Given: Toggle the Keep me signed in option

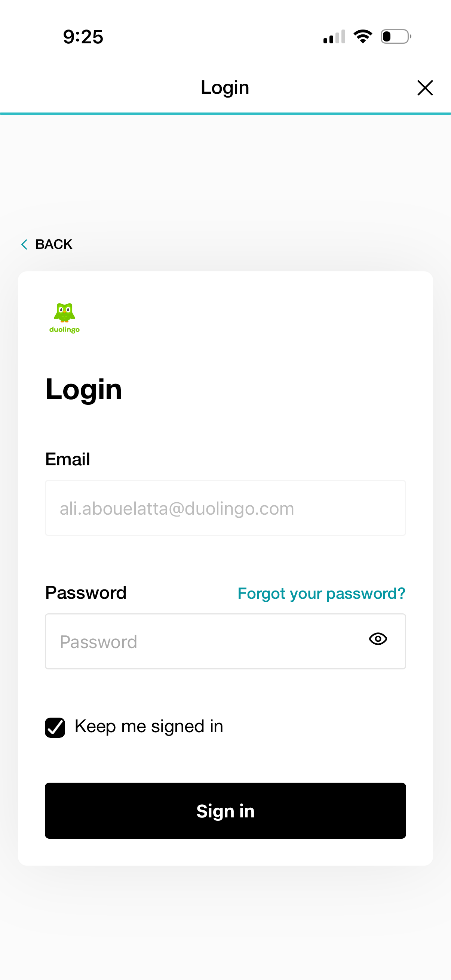Looking at the screenshot, I should [x=55, y=726].
